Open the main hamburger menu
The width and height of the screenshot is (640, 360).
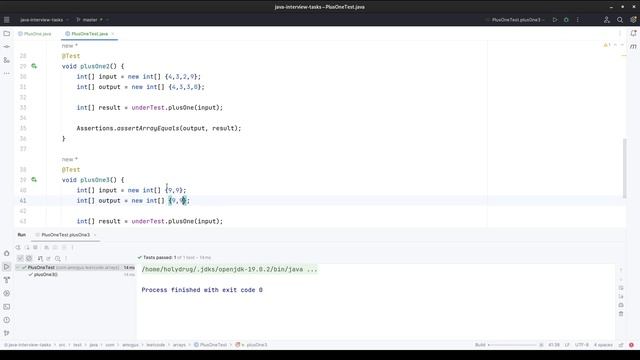(7, 20)
